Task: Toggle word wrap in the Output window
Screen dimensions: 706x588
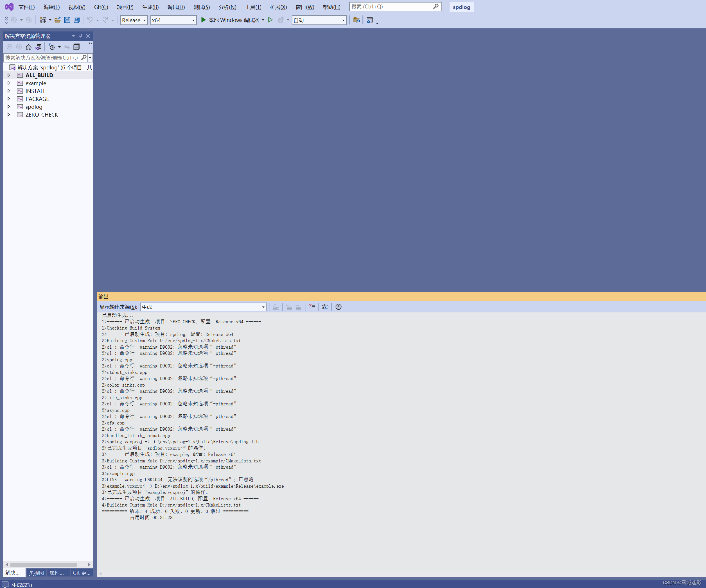Action: tap(325, 307)
